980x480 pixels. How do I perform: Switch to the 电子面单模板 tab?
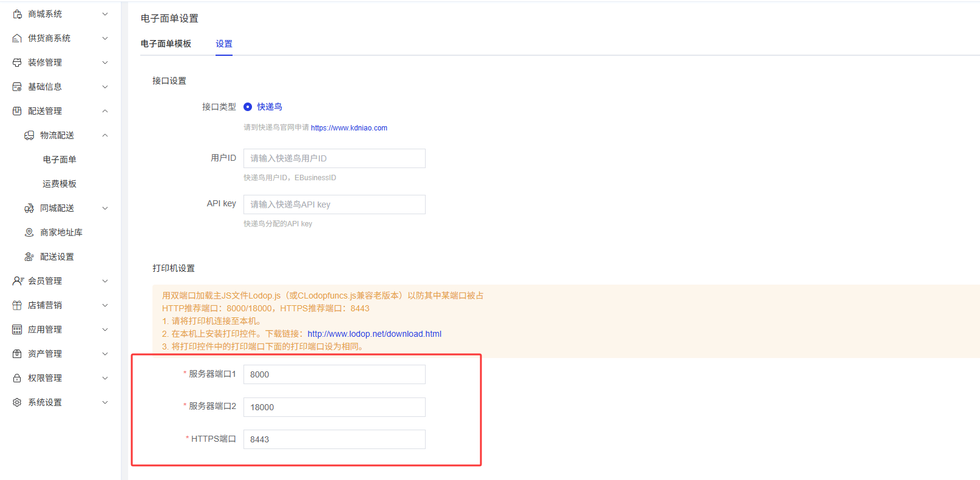pyautogui.click(x=166, y=44)
